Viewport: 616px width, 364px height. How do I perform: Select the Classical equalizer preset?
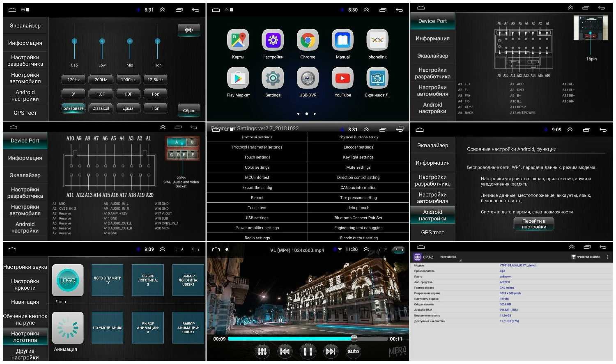pos(101,108)
